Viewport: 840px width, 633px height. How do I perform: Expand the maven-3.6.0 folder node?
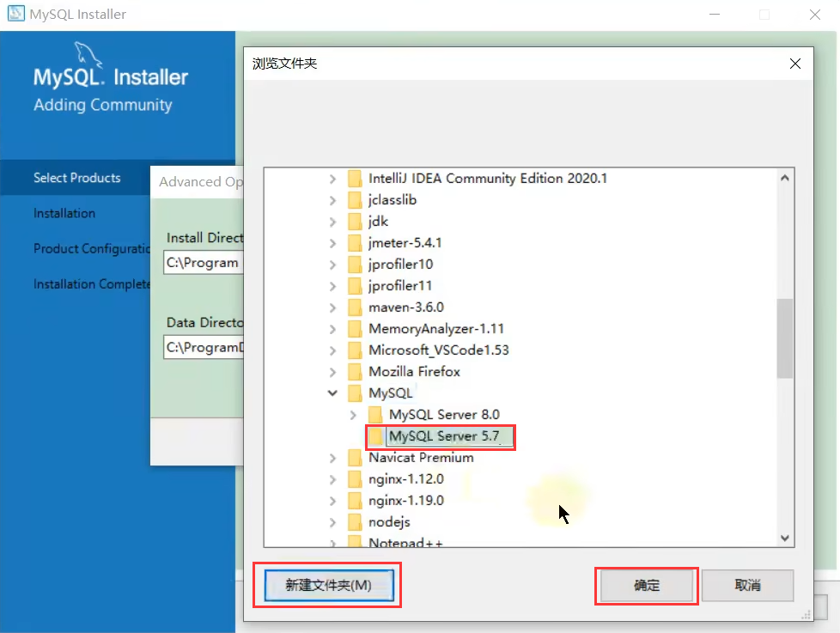click(x=332, y=308)
